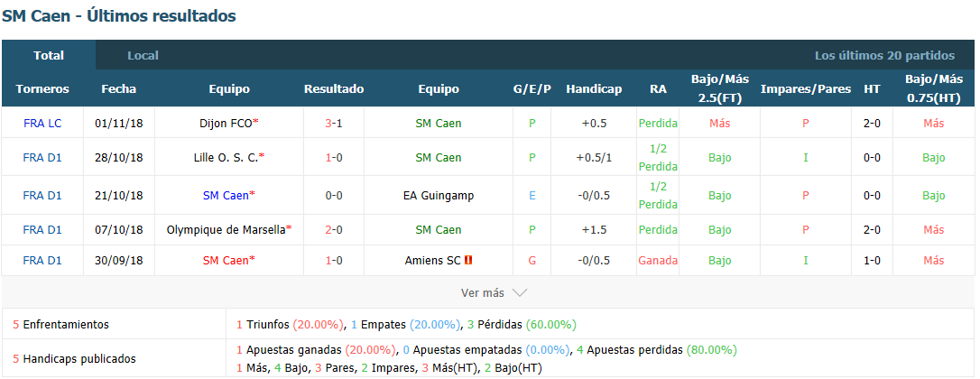Click the red SM Caen home team on 30/09/18

tap(227, 260)
